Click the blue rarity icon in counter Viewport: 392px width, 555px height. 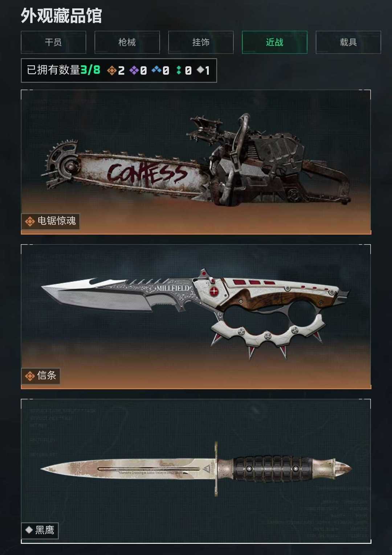(156, 70)
